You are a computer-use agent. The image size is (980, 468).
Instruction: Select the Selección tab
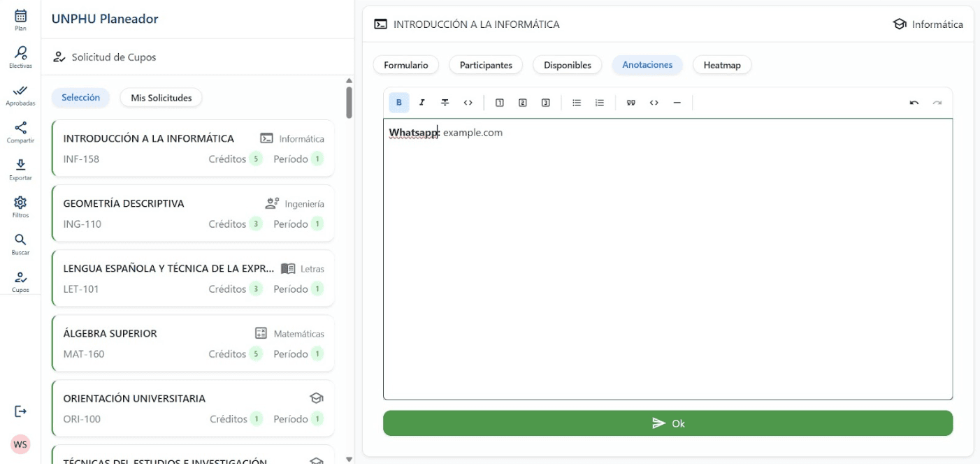click(81, 98)
